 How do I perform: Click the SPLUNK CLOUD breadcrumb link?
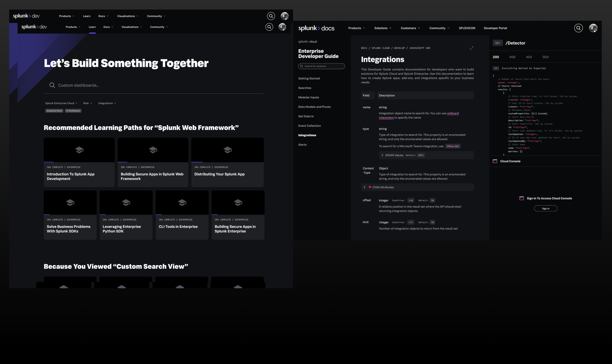pyautogui.click(x=381, y=48)
